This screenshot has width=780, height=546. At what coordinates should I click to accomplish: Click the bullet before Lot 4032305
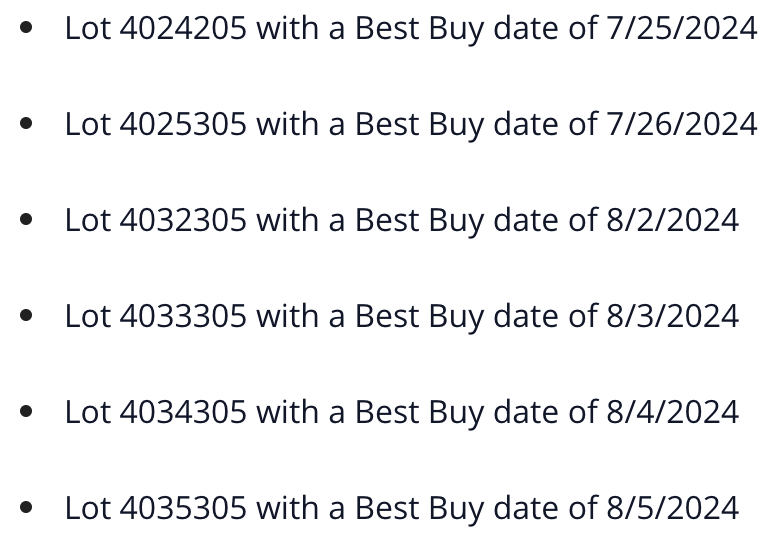[x=26, y=219]
